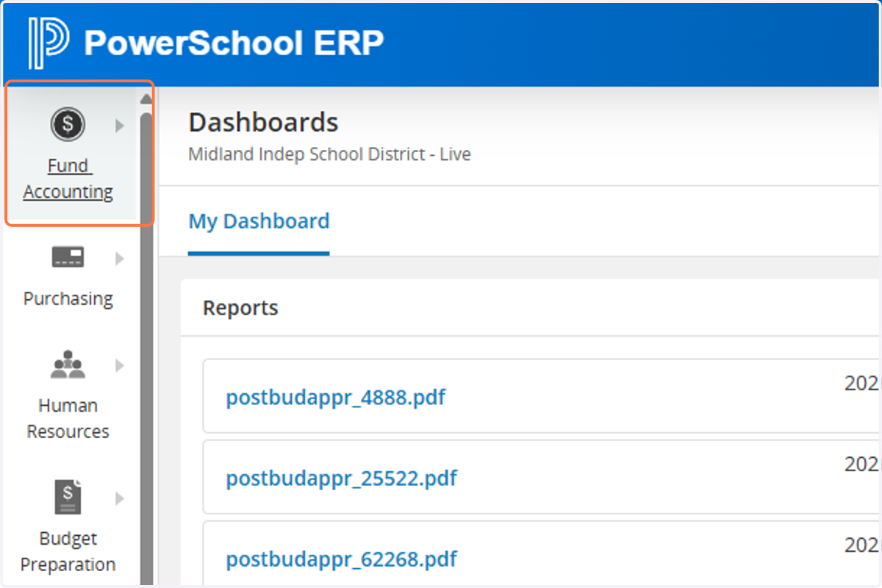Select the Budget Preparation document icon
The width and height of the screenshot is (882, 588).
[68, 498]
